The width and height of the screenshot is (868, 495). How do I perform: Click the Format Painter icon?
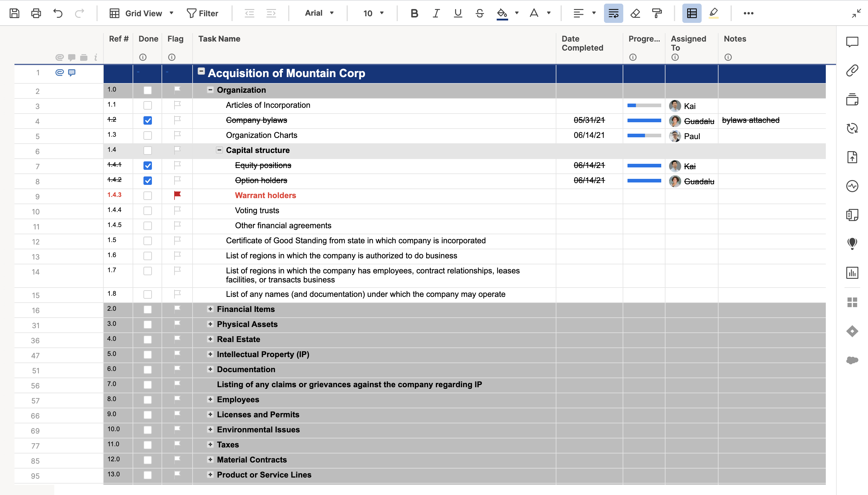pos(657,13)
